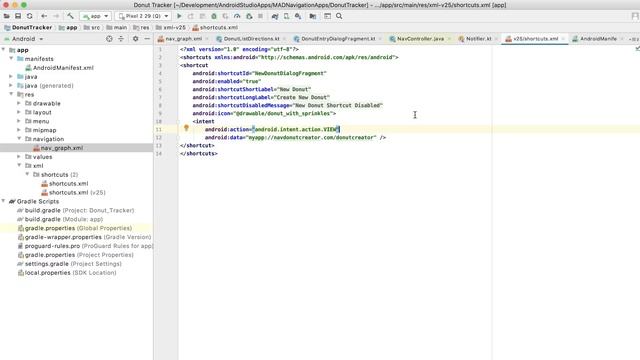640x360 pixels.
Task: Click the src breadcrumb
Action: (x=92, y=27)
